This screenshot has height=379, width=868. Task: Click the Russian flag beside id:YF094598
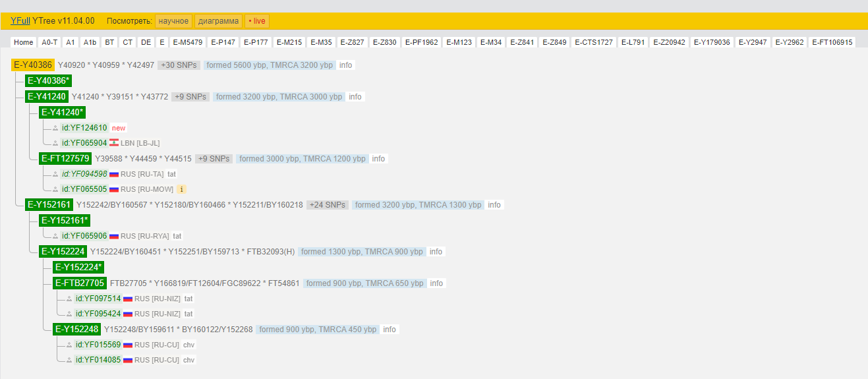pos(114,174)
